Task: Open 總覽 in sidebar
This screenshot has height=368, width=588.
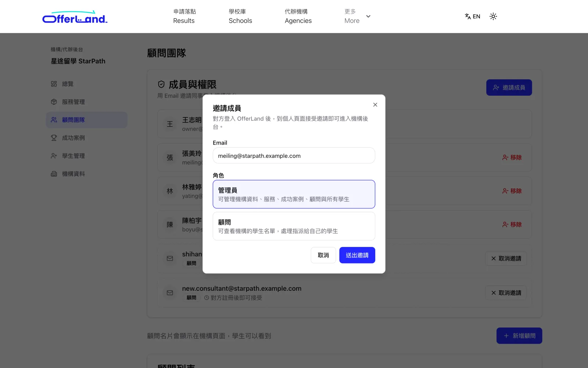Action: point(87,84)
